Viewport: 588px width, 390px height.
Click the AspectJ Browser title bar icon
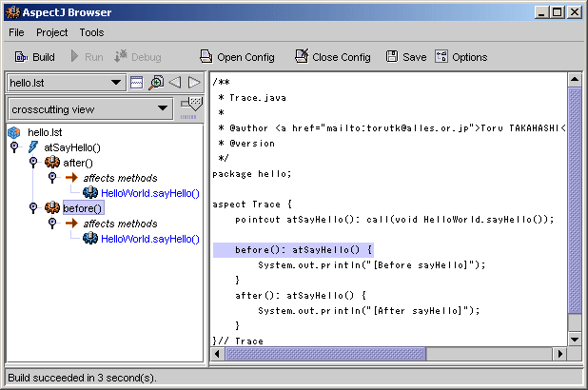(12, 12)
